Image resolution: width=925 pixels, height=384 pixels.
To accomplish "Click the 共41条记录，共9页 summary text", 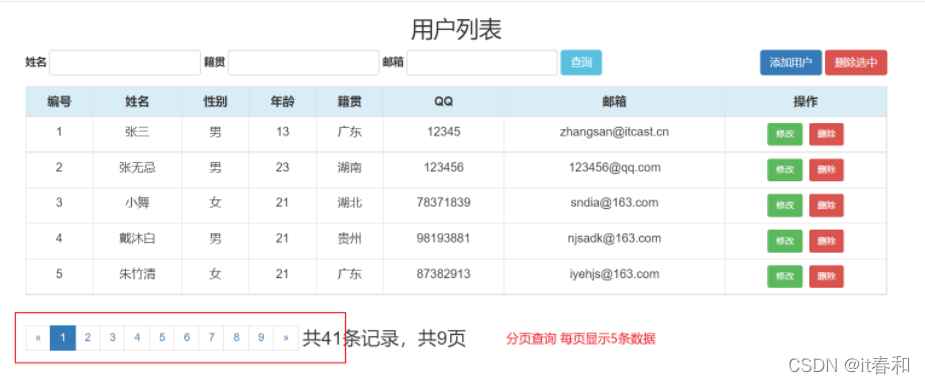I will click(x=384, y=339).
